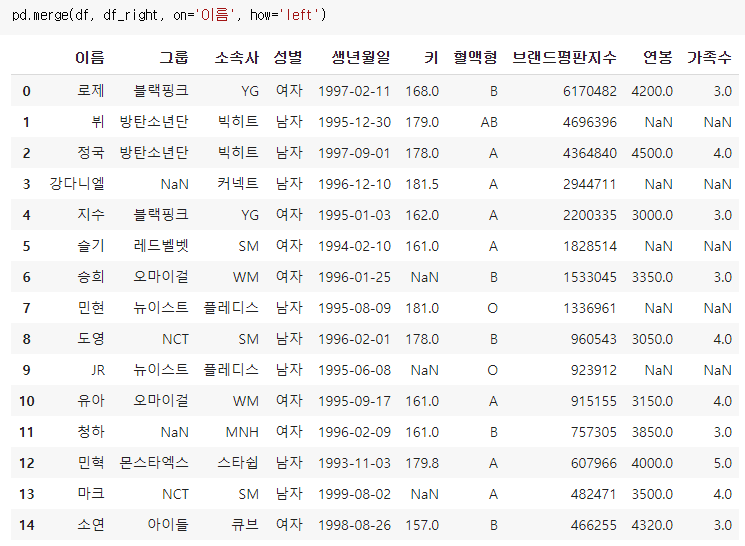
Task: Click group cell 몬스타엑스
Action: click(154, 462)
